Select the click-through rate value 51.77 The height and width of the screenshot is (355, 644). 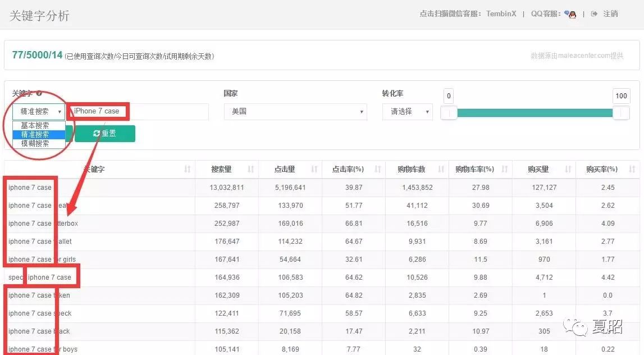(x=354, y=206)
